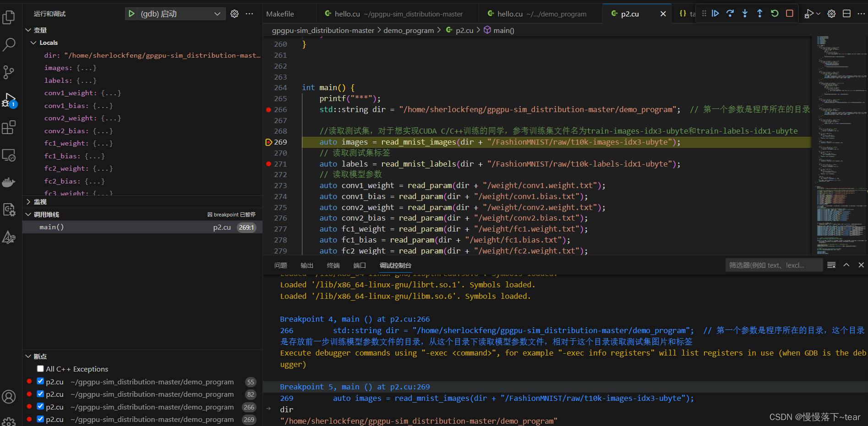
Task: Switch to the Makefile editor tab
Action: tap(280, 14)
